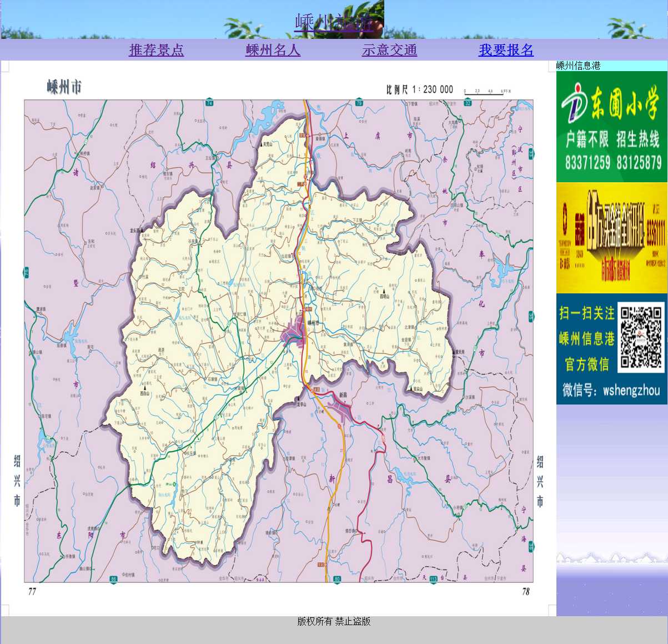Click the route 79 marker on map
Viewport: 668px width, 644px height.
(x=359, y=103)
